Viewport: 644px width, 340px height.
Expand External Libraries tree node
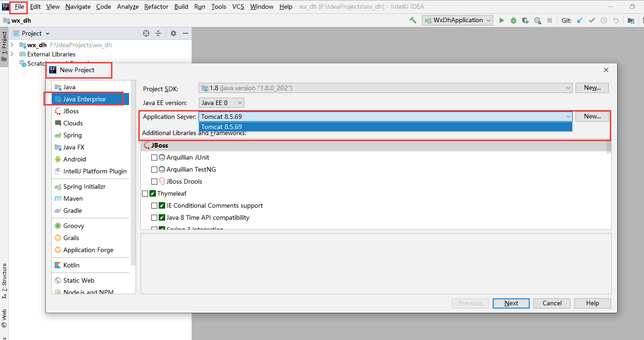coord(12,54)
